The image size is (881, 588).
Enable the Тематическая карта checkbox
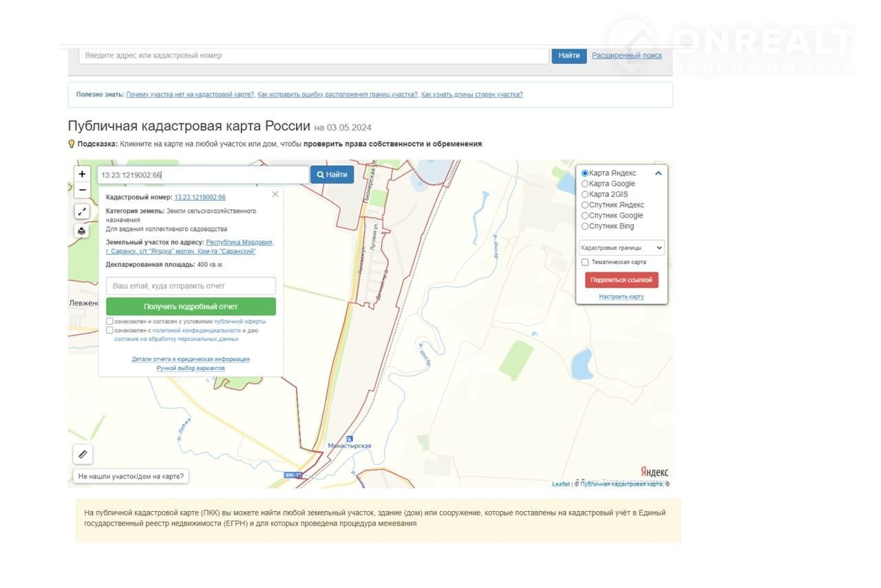[x=585, y=262]
